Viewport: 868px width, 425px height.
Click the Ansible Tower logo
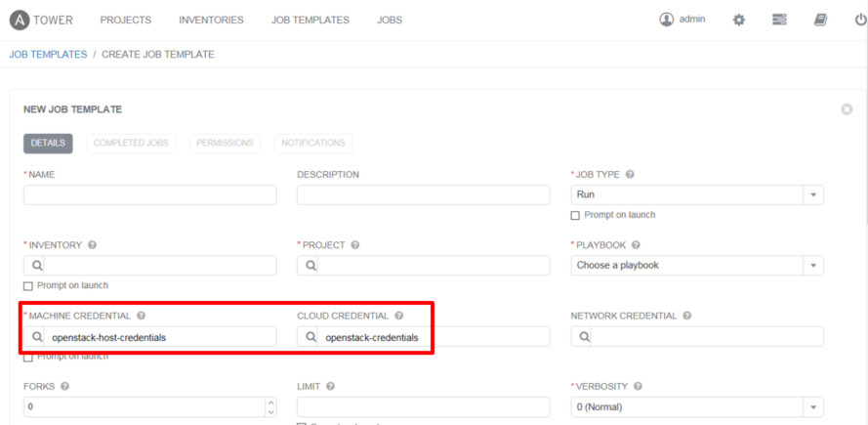(x=42, y=20)
